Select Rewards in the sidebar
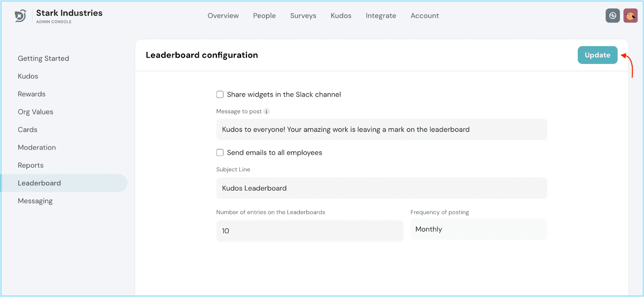 [31, 94]
